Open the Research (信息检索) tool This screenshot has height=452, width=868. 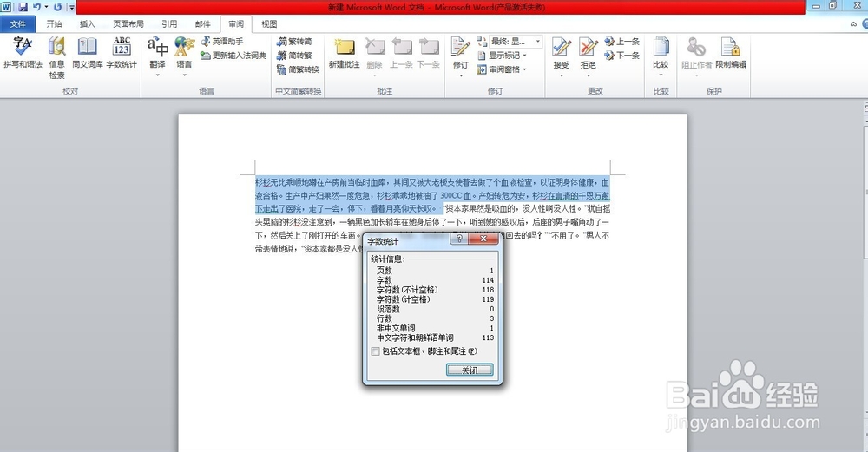[56, 57]
